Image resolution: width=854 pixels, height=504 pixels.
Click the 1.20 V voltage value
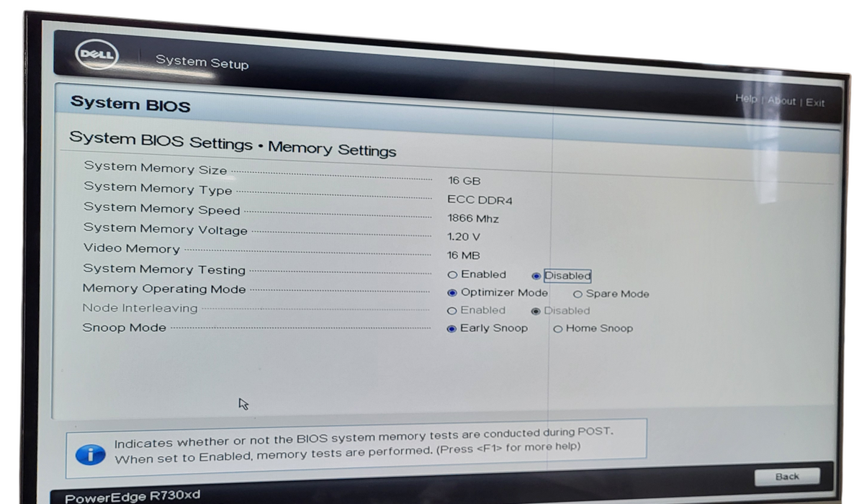point(464,236)
